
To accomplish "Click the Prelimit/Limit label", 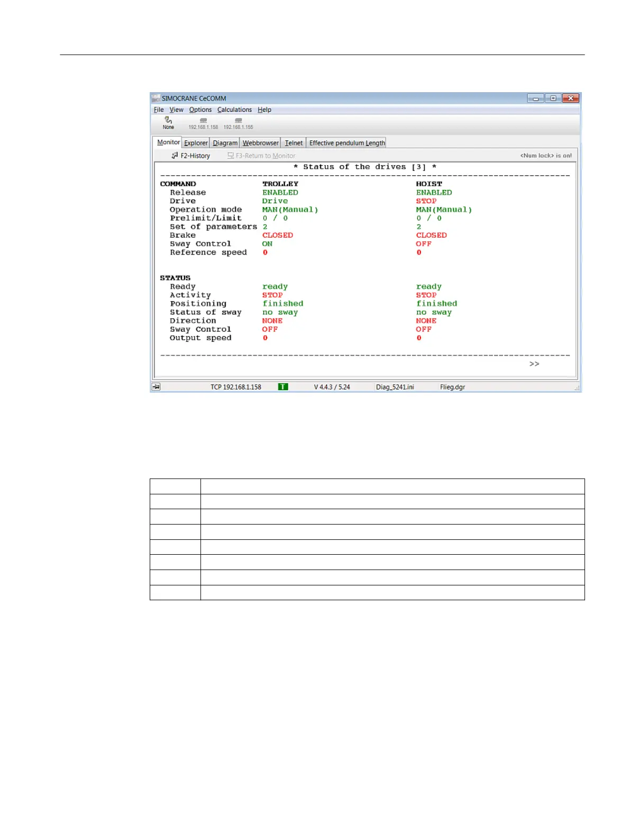I will [206, 218].
